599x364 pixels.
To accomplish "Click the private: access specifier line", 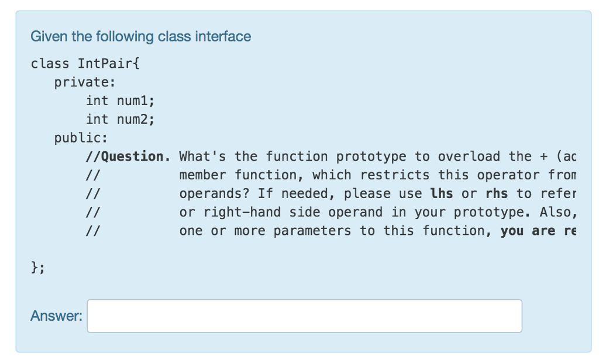I will click(x=84, y=82).
